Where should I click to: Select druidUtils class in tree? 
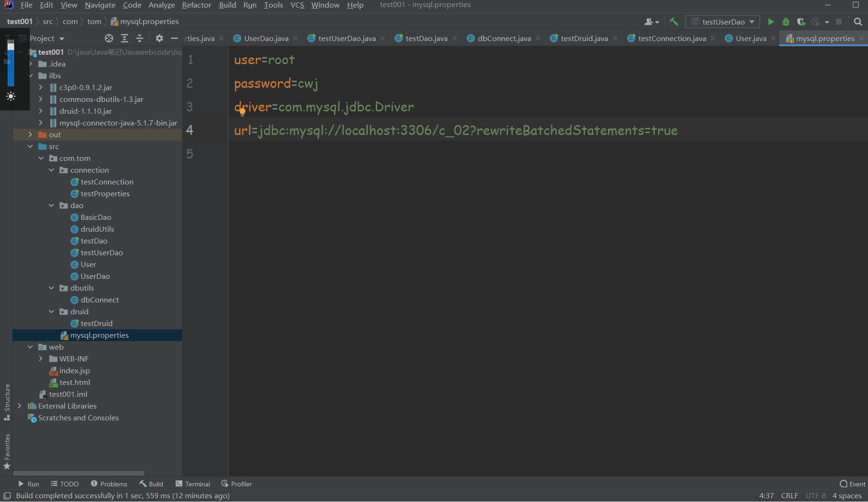[x=97, y=229]
